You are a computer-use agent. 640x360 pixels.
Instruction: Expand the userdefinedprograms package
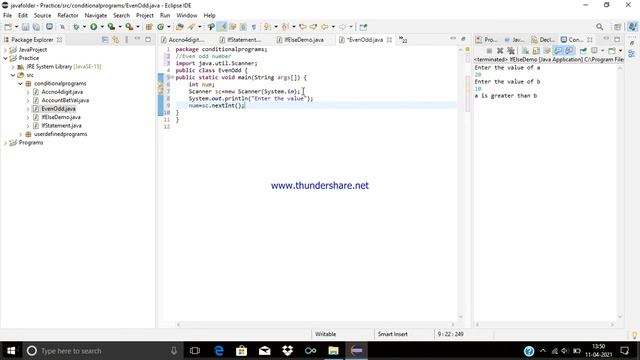point(20,134)
